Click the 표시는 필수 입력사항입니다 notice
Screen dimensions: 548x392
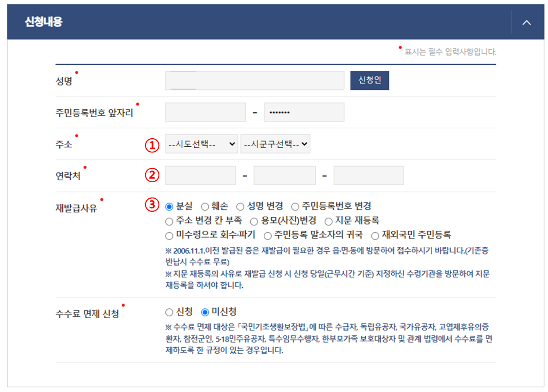pos(450,52)
